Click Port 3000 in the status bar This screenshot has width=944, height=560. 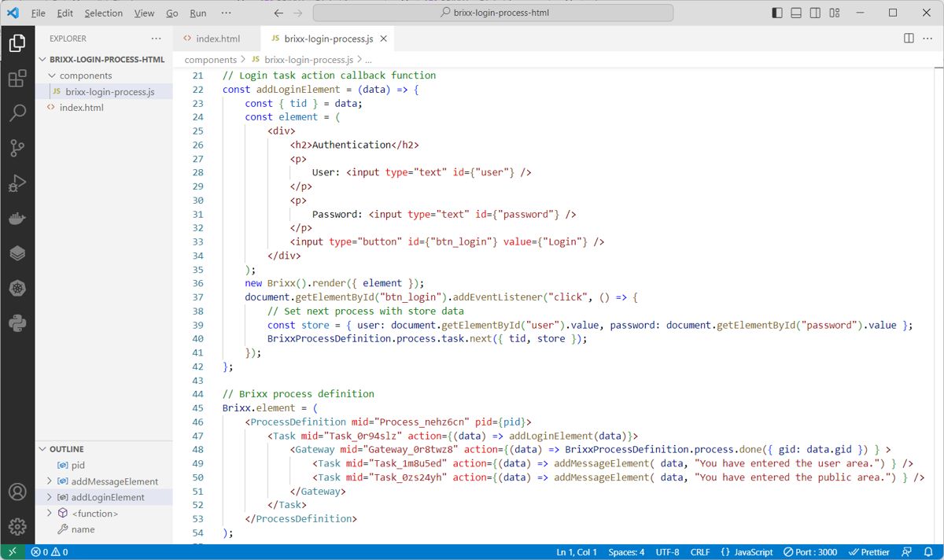click(809, 551)
